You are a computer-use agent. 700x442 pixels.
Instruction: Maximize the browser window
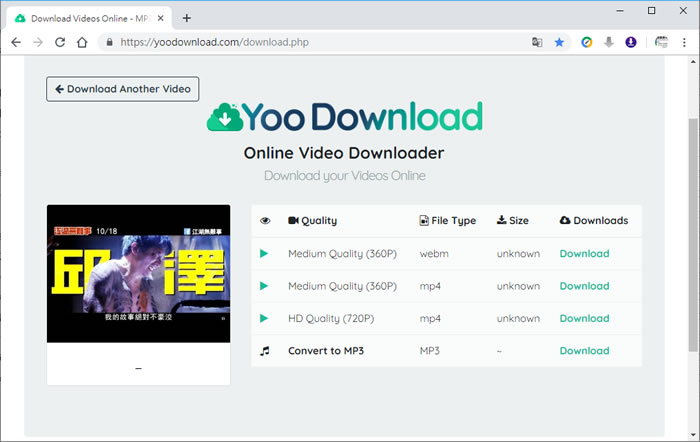tap(651, 11)
